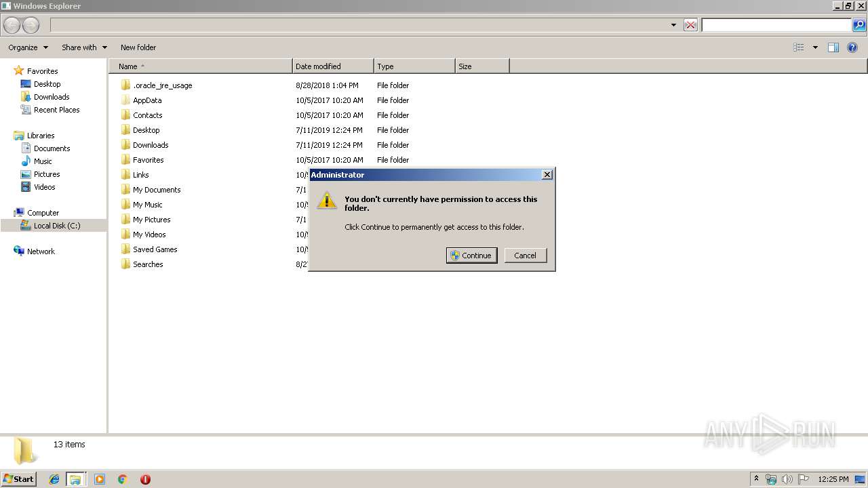Launch Internet Explorer from taskbar
Screen dimensions: 868x488
pos(54,479)
